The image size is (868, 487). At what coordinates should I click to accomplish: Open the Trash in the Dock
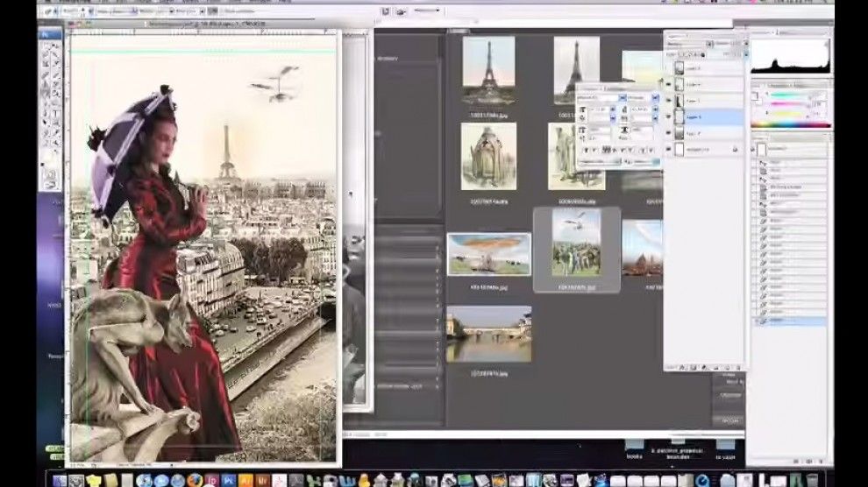[x=812, y=480]
